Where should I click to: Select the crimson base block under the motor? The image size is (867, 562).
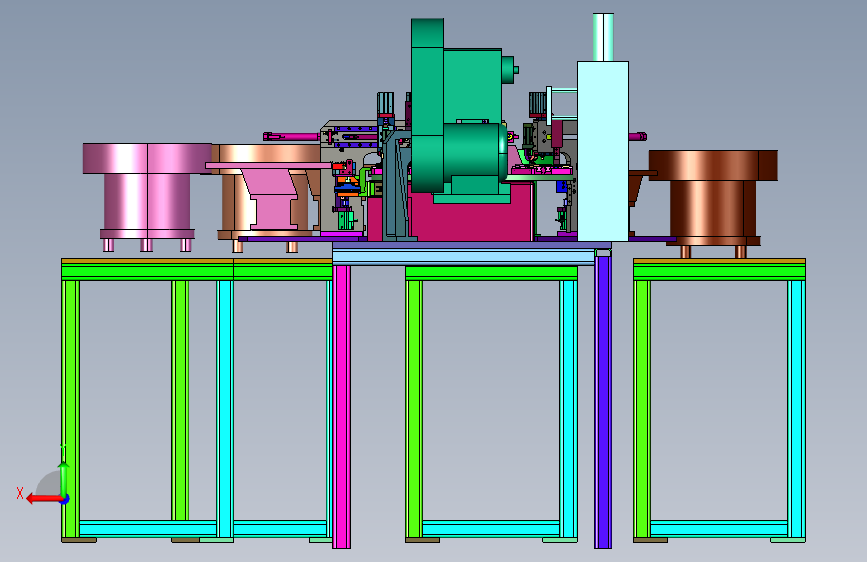point(470,221)
